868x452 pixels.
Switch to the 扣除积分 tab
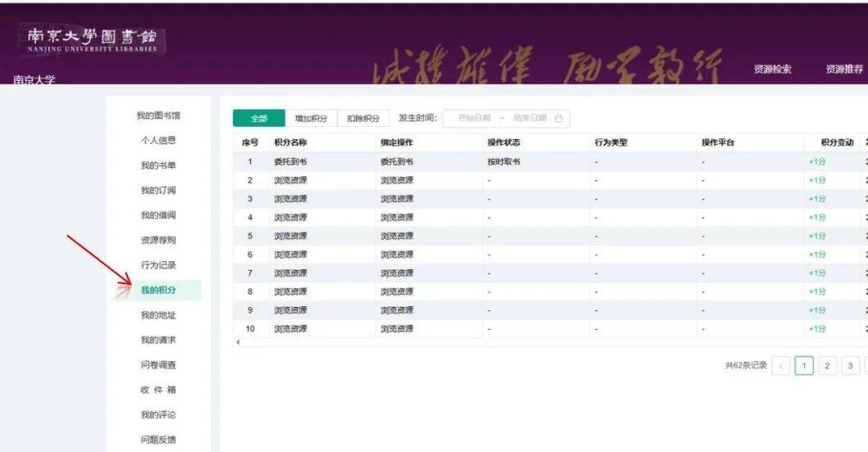(363, 119)
